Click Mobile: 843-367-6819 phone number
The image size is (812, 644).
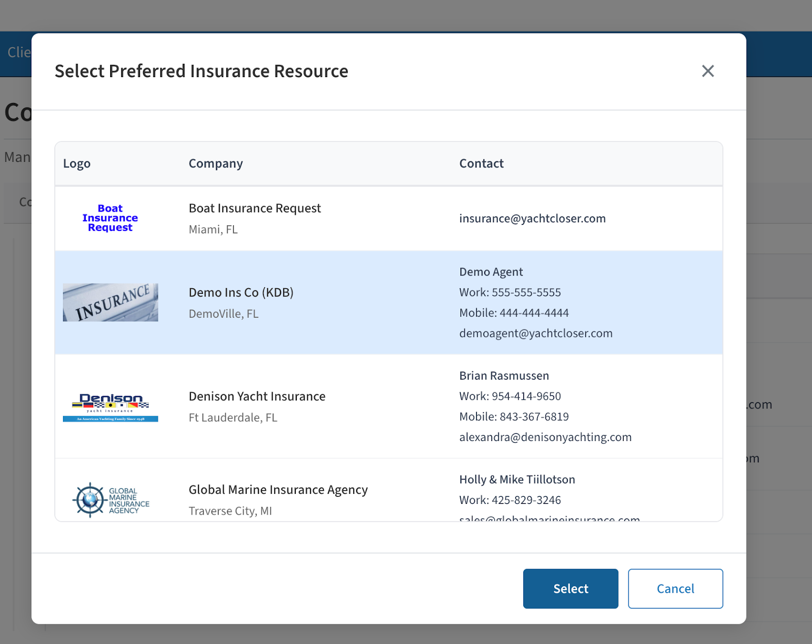click(514, 417)
